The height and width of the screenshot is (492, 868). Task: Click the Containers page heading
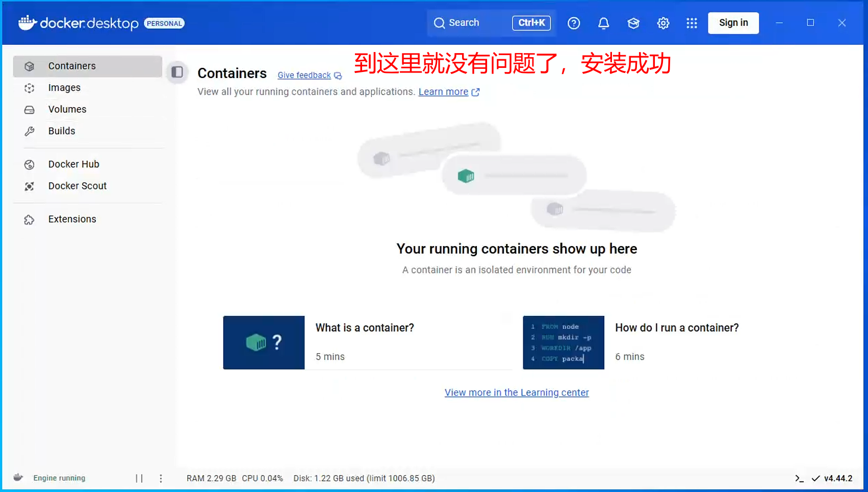tap(232, 73)
